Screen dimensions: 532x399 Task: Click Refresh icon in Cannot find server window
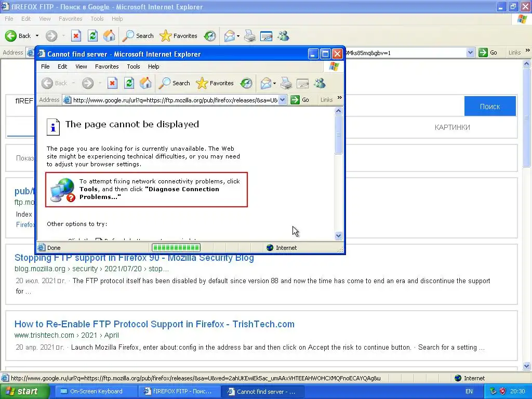pos(129,83)
